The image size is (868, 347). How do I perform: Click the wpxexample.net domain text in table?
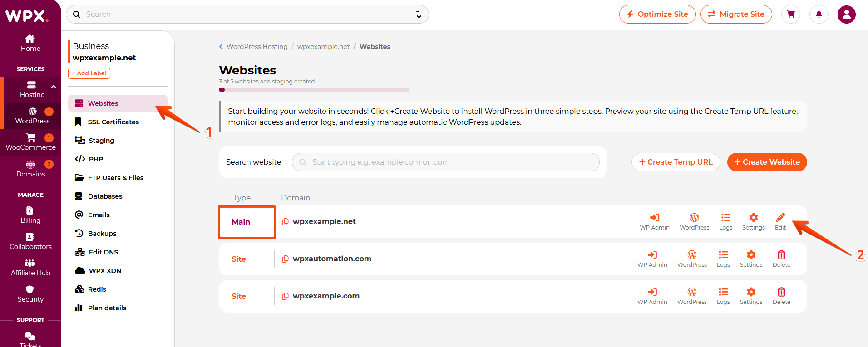tap(324, 222)
